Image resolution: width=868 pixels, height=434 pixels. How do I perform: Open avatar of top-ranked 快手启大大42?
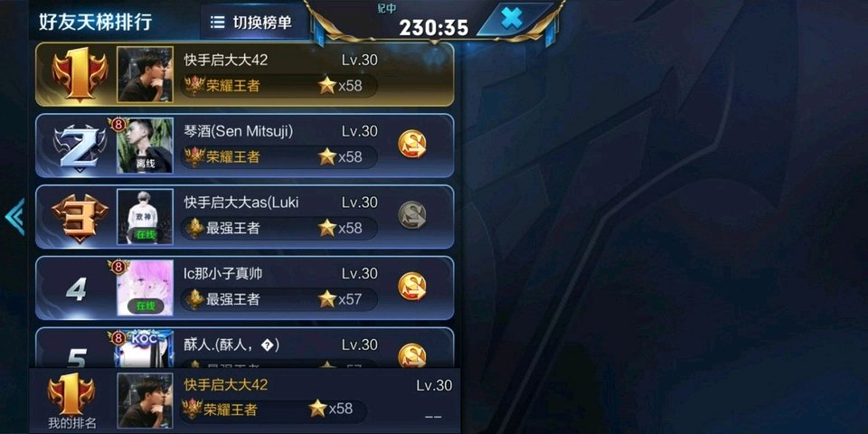click(x=145, y=74)
